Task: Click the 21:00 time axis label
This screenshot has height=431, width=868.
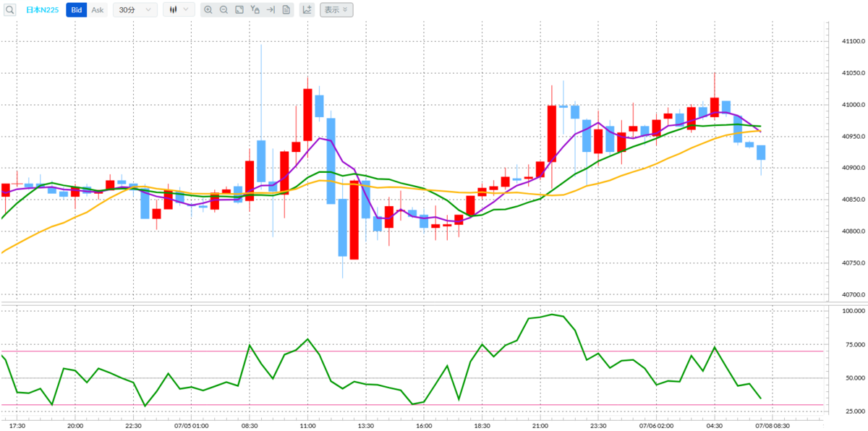Action: click(x=540, y=426)
